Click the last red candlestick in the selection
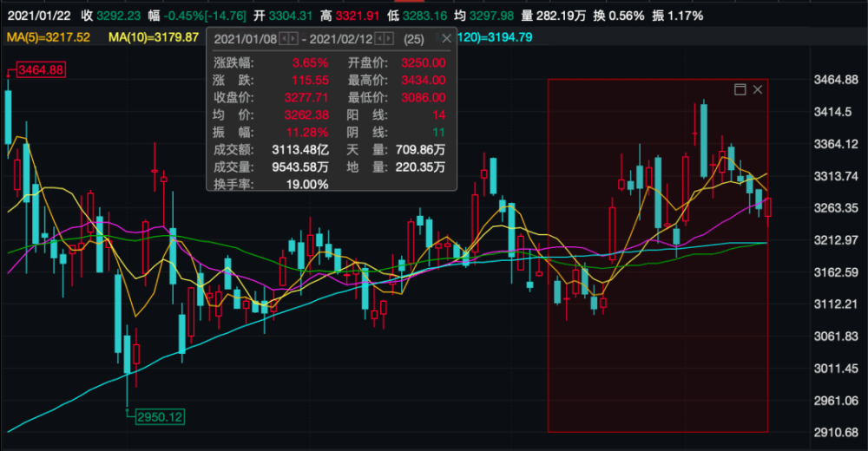Viewport: 868px width, 451px height. pos(766,207)
